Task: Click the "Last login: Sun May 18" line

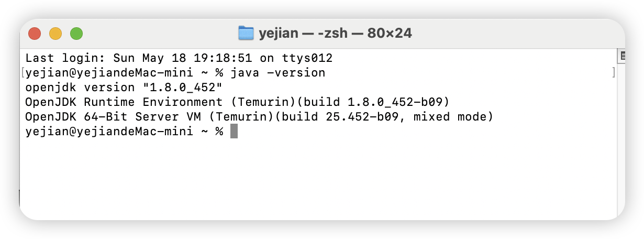Action: pyautogui.click(x=179, y=58)
